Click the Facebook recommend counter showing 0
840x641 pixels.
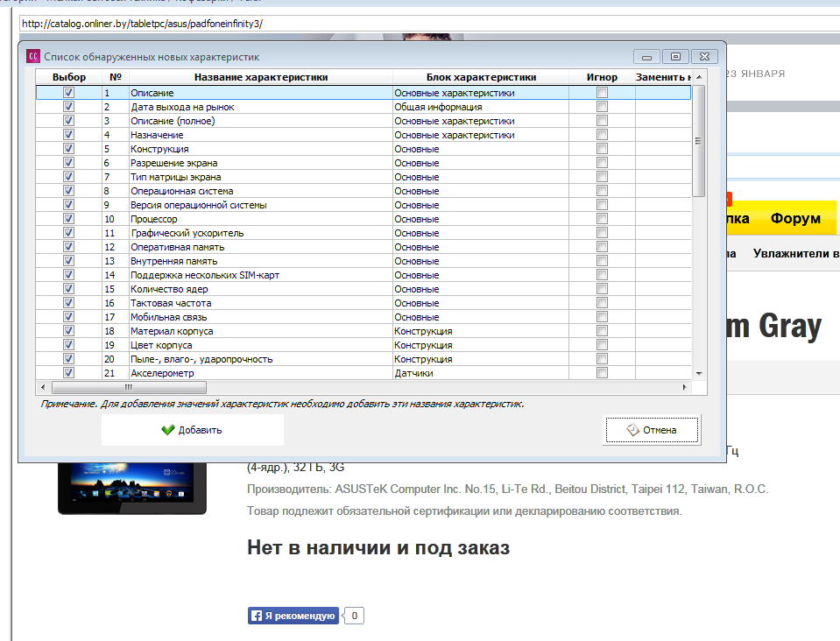[x=354, y=616]
